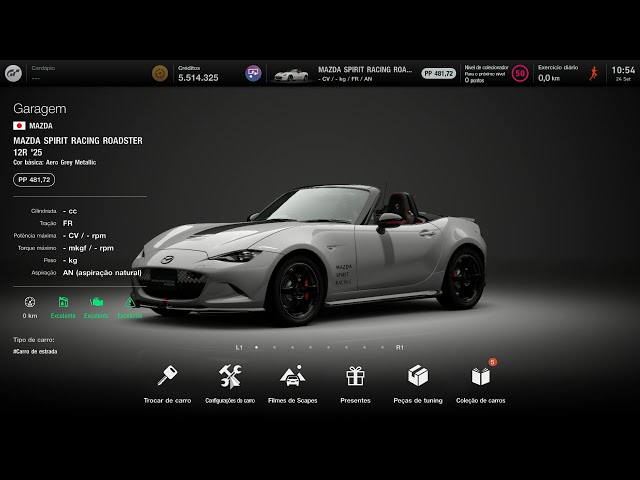Select the small car thumbnail in header

pos(291,75)
